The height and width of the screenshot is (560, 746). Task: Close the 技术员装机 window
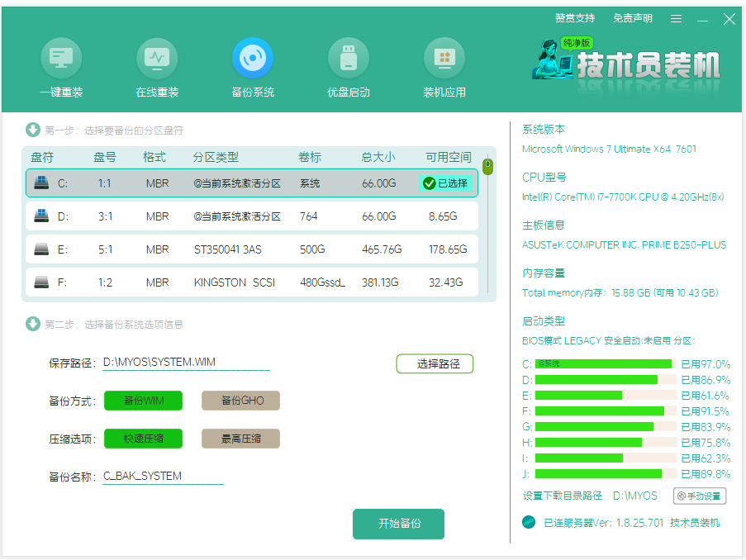[x=729, y=19]
